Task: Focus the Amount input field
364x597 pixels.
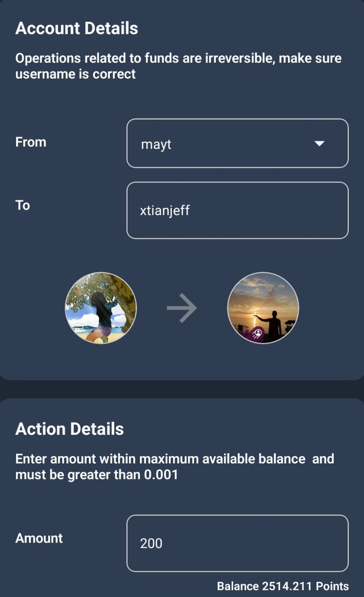Action: (x=237, y=543)
